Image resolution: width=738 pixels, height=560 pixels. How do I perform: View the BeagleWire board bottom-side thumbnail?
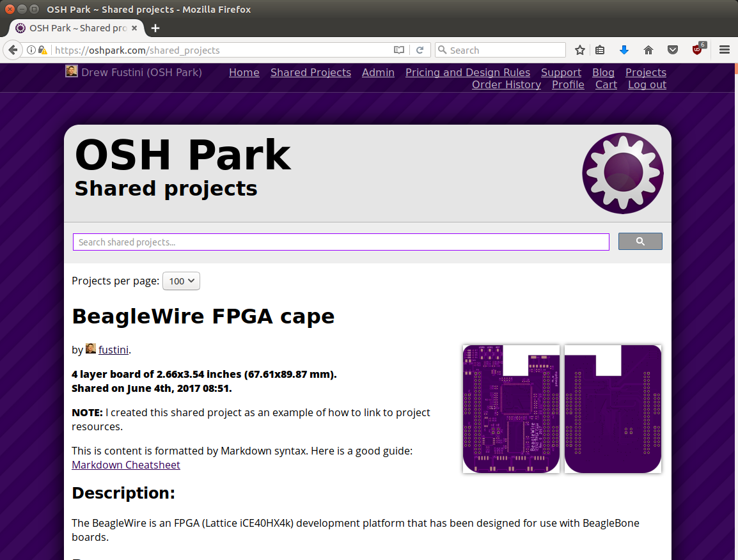(613, 409)
